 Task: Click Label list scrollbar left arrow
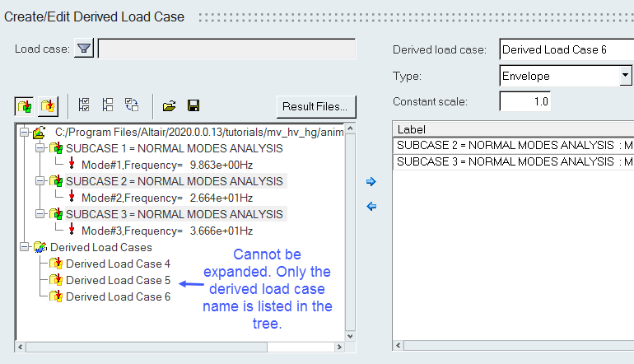(399, 345)
